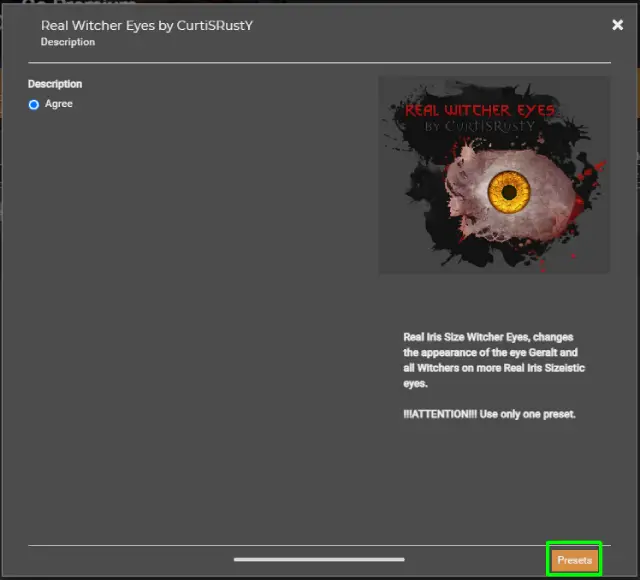Select the Agree radio button
The height and width of the screenshot is (580, 640).
click(34, 104)
